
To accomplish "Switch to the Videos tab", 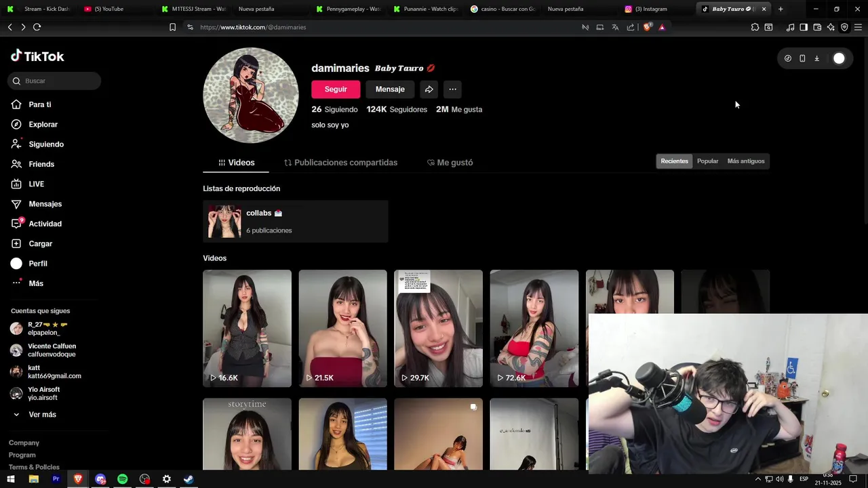I will (x=236, y=163).
